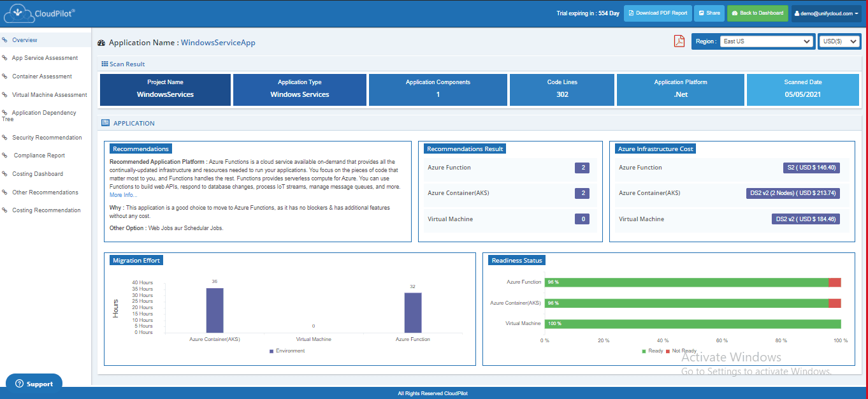Click the link icon beside Security Recommendation
Screen dimensions: 868x399
pos(4,138)
